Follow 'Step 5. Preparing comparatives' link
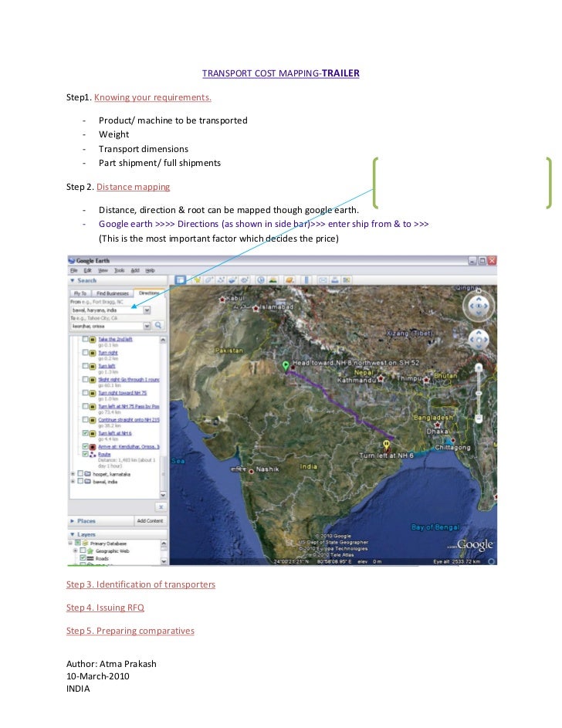Image resolution: width=562 pixels, height=728 pixels. 130,631
